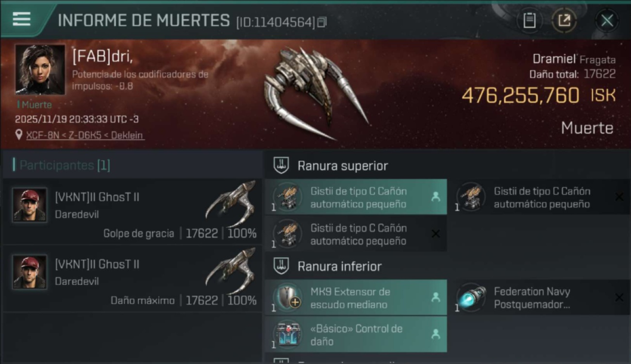The image size is (631, 364).
Task: Open the victim pilot portrait
Action: tap(40, 69)
